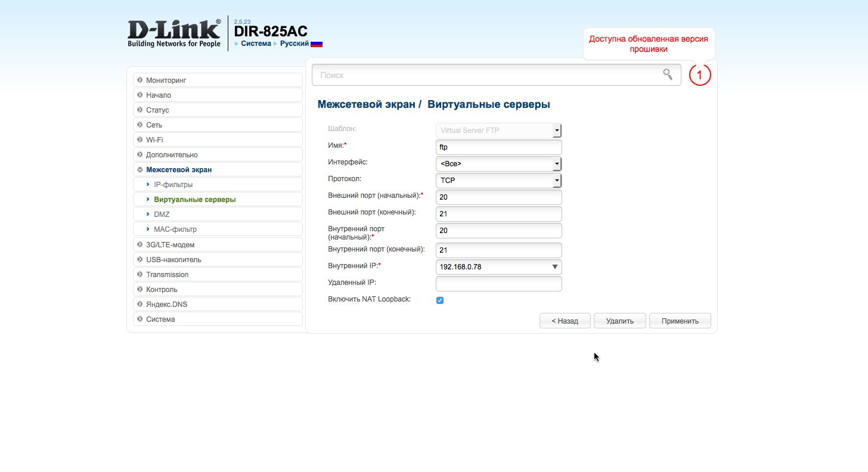Go to IP-фильтры page

tap(173, 185)
